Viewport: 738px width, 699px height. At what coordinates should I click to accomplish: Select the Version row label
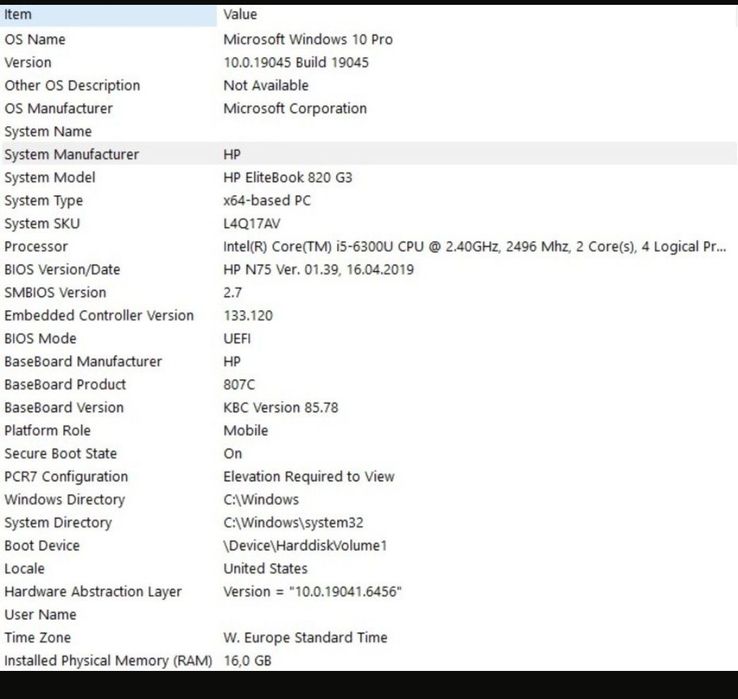[x=28, y=63]
